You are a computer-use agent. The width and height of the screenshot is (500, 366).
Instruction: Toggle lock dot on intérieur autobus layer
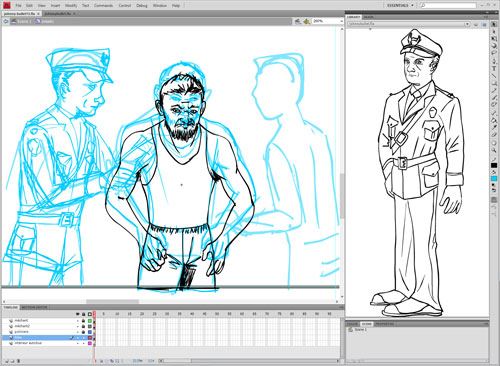[83, 343]
